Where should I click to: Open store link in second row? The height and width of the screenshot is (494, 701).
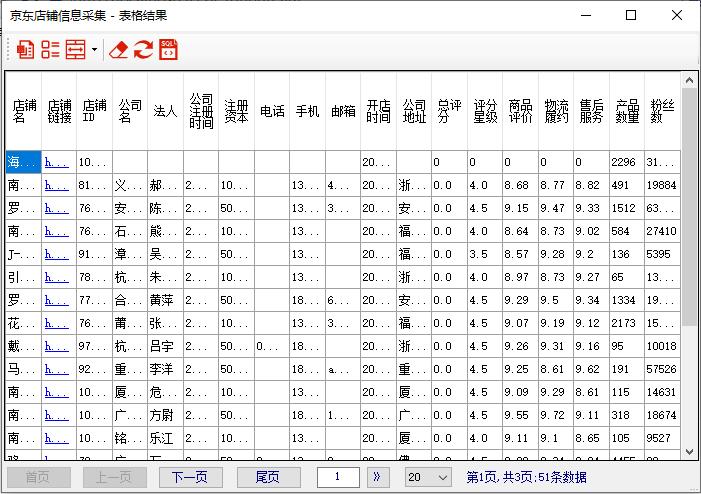click(x=58, y=185)
